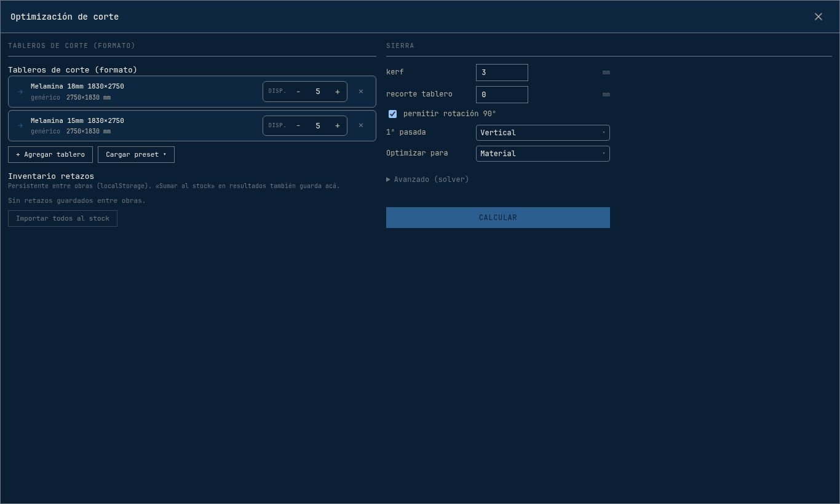Click Importar todos al stock button
Screen dimensions: 840x504
(x=63, y=218)
